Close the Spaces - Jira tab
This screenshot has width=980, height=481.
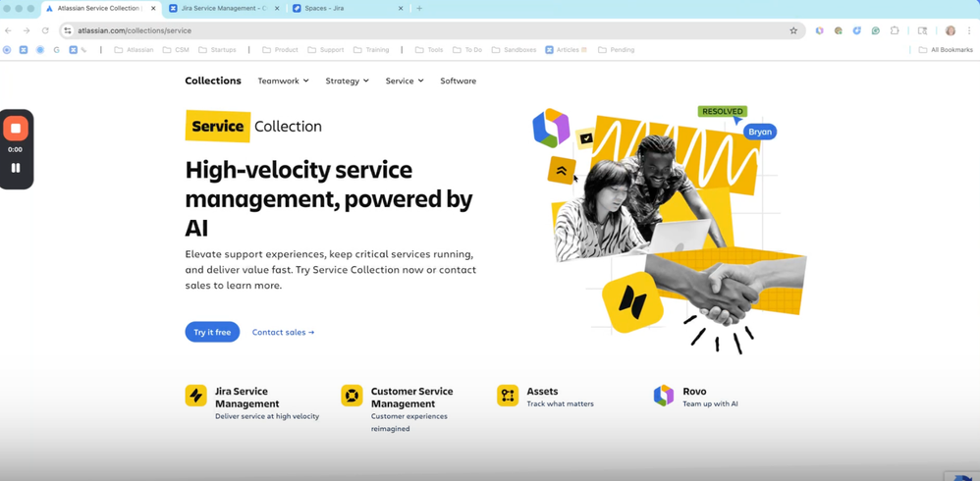click(401, 9)
